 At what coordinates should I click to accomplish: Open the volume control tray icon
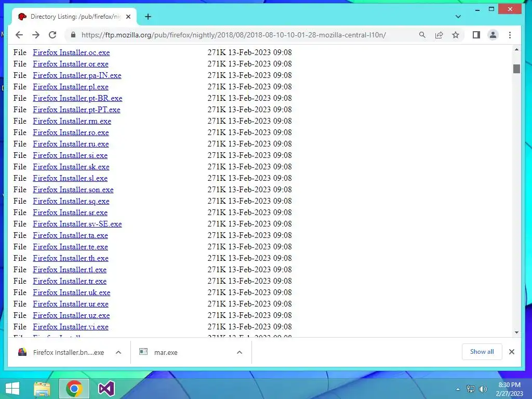(x=483, y=389)
